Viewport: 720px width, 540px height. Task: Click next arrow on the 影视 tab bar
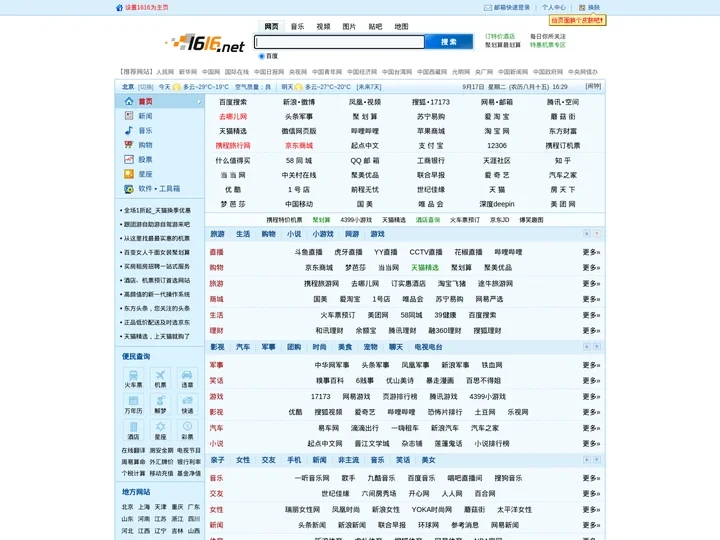pyautogui.click(x=597, y=347)
